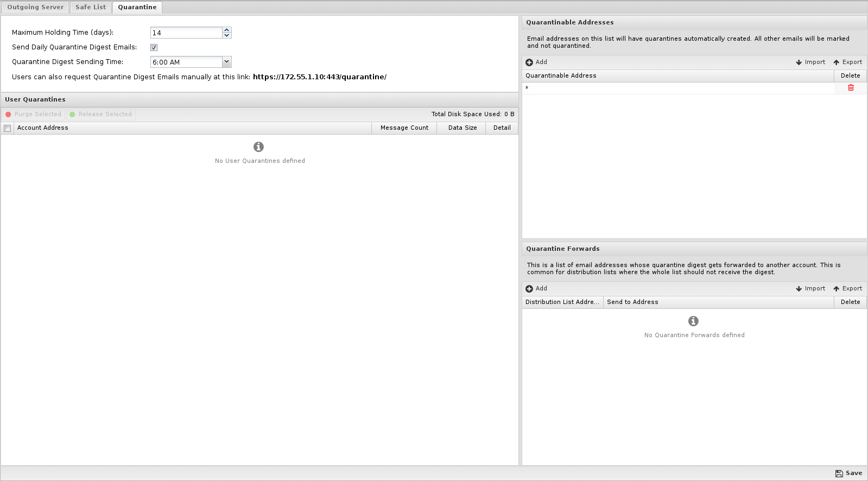Open the Safe List tab

(91, 7)
